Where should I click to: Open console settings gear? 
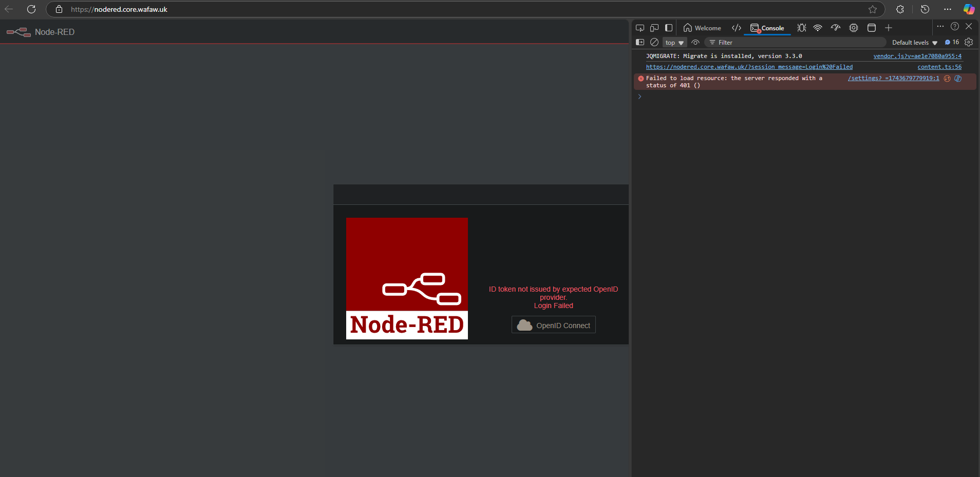(969, 42)
